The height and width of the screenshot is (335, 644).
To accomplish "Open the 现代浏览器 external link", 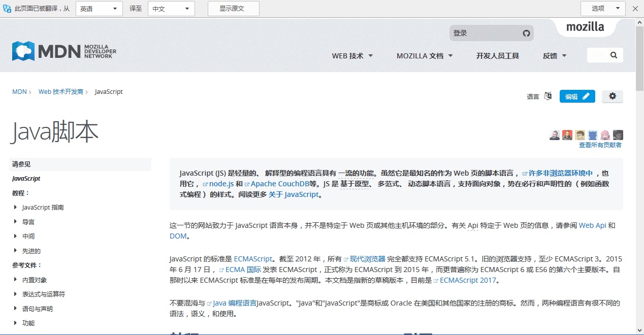I will coord(364,259).
